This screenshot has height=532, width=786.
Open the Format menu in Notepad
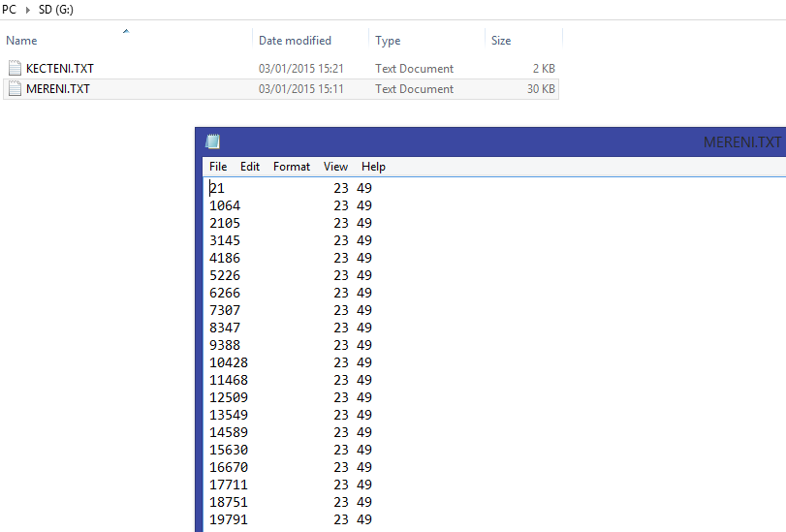(x=292, y=167)
